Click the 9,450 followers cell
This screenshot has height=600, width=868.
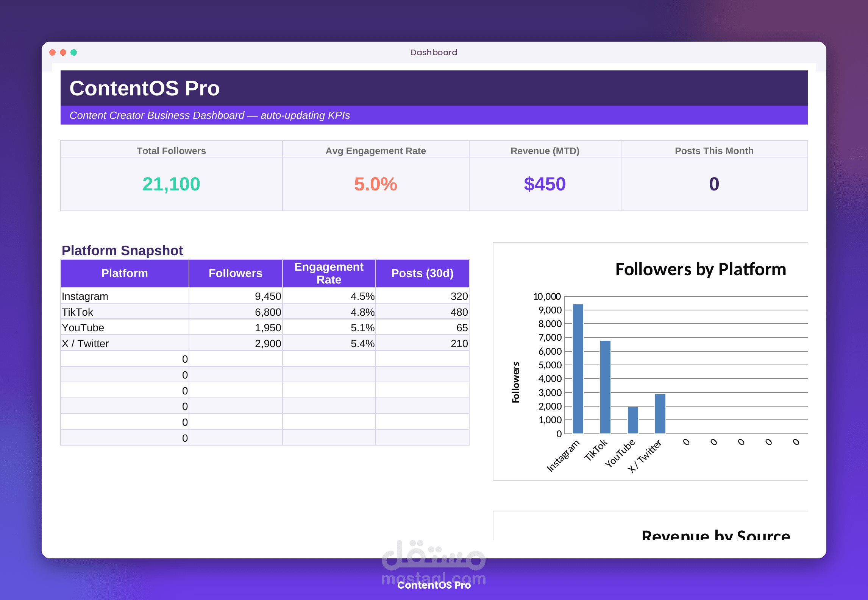click(236, 296)
